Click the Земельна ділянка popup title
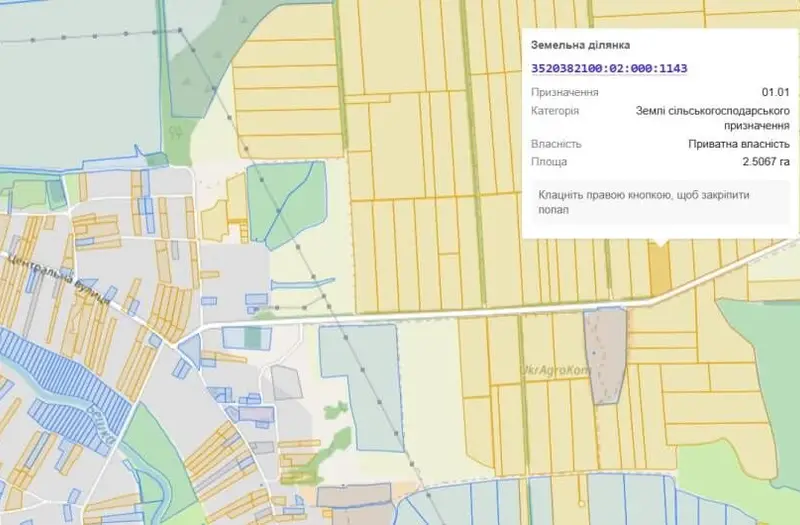Viewport: 800px width, 525px height. 580,45
